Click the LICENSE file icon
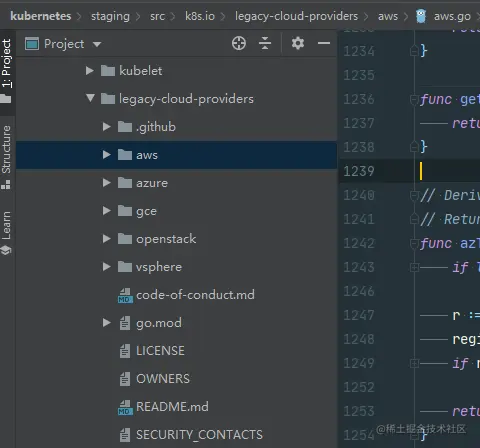480x448 pixels. (x=125, y=351)
